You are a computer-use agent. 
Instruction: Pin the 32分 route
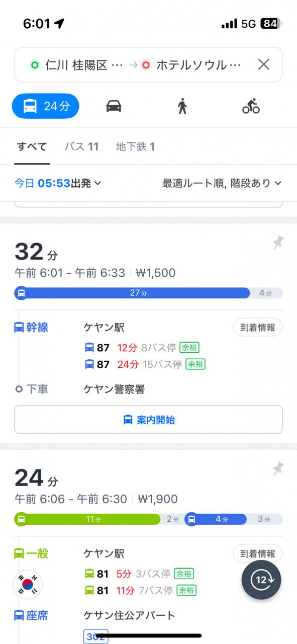pyautogui.click(x=277, y=243)
